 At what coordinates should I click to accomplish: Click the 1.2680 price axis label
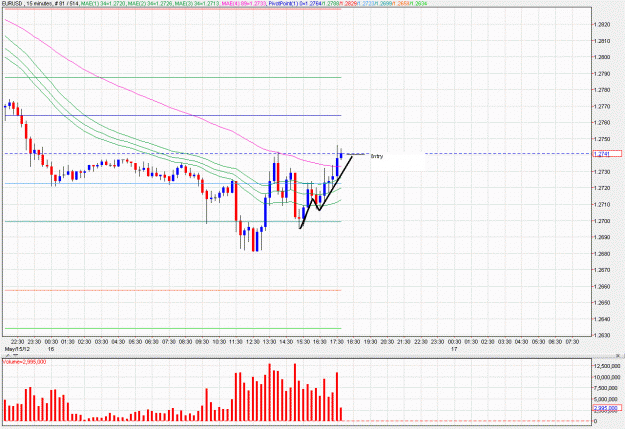click(602, 254)
